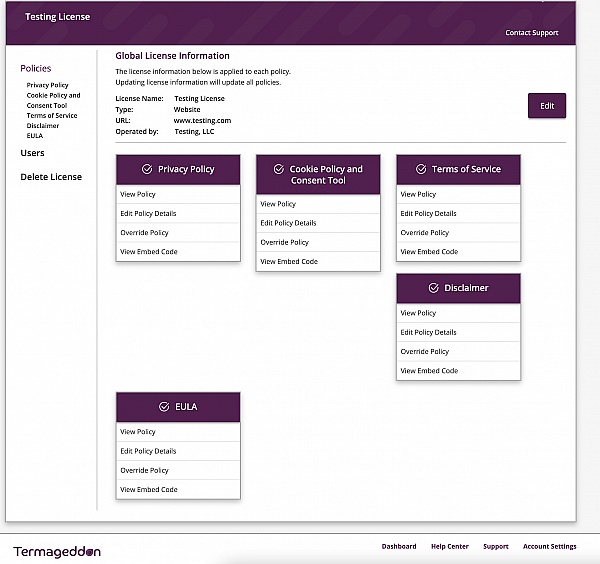
Task: Open Account Settings in the footer
Action: 549,547
